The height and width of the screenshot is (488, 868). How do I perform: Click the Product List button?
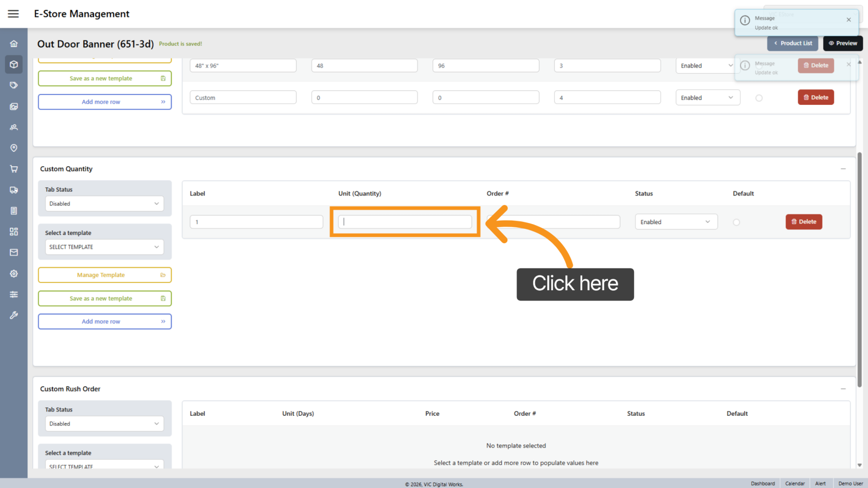[x=793, y=43]
